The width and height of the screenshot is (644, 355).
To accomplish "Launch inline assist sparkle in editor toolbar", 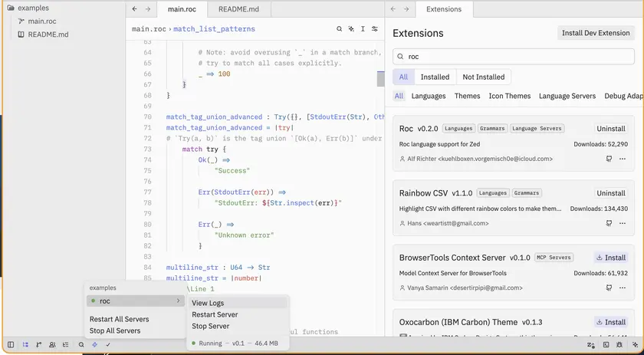I will 351,29.
